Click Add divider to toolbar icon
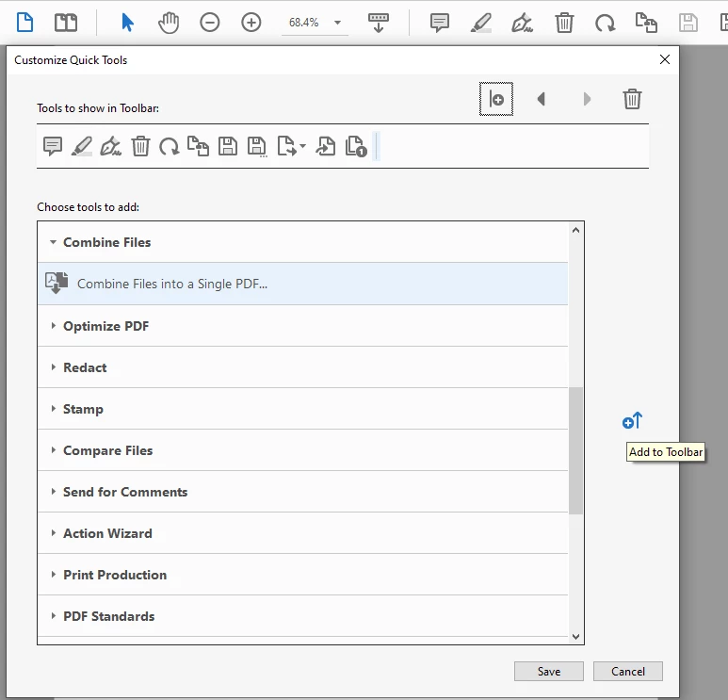The image size is (728, 700). pyautogui.click(x=496, y=99)
